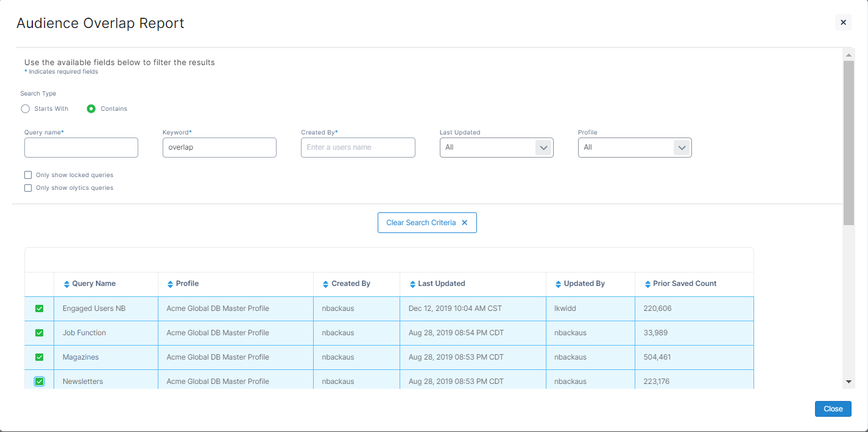Image resolution: width=868 pixels, height=432 pixels.
Task: Expand the Profile filter dropdown
Action: [682, 148]
